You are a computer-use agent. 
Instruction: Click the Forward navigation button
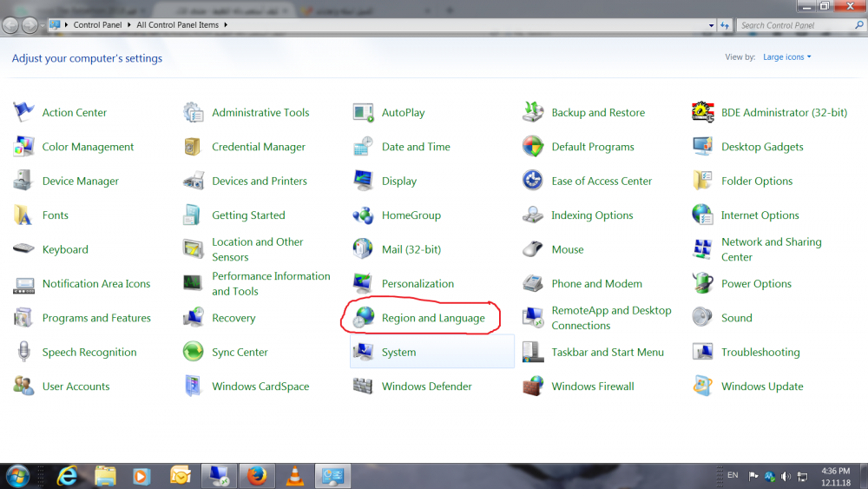[30, 25]
